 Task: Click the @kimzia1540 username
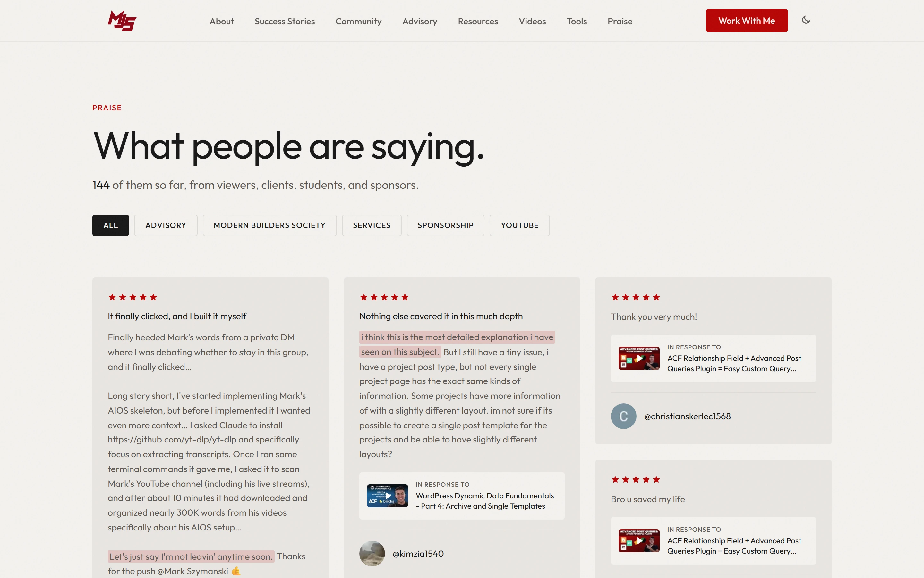418,554
